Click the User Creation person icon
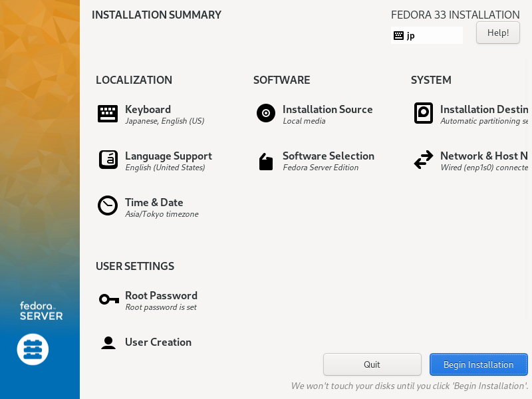The image size is (532, 399). click(x=108, y=342)
